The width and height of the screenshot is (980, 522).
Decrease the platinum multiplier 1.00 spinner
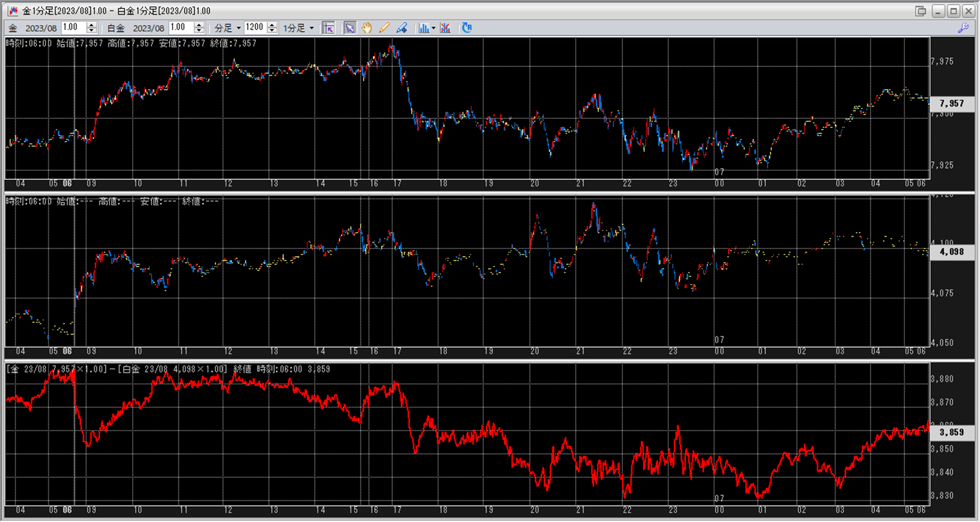199,31
